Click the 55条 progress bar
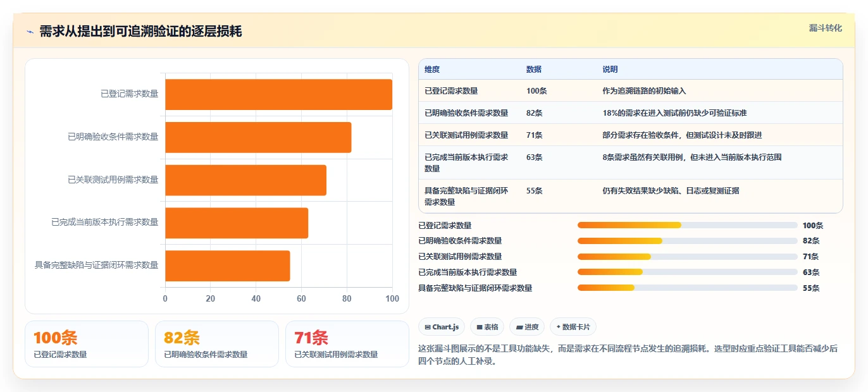This screenshot has height=392, width=868. [688, 288]
